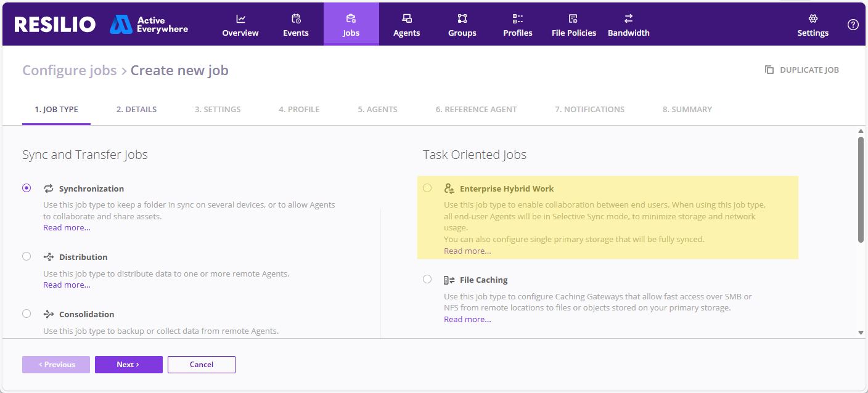Select the Consolidation radio button
This screenshot has width=868, height=393.
[27, 314]
